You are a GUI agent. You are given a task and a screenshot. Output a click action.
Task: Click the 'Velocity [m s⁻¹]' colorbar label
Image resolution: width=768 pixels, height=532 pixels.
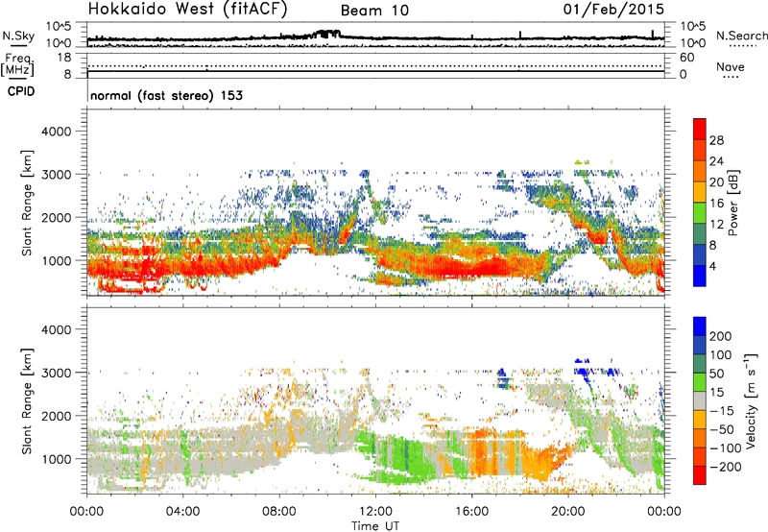(x=751, y=400)
